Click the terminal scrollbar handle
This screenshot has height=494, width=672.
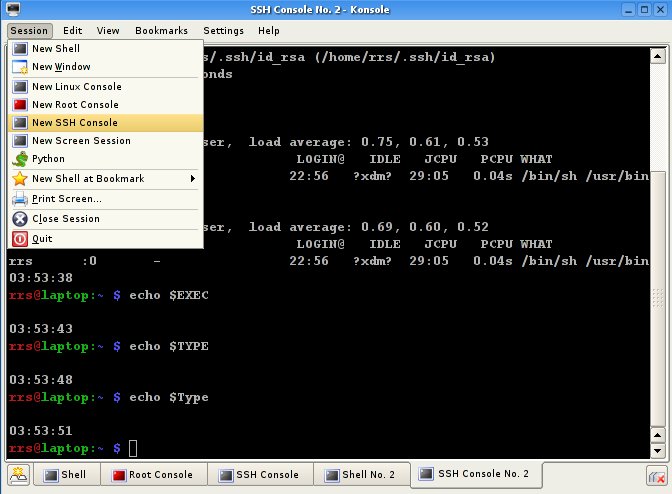657,299
